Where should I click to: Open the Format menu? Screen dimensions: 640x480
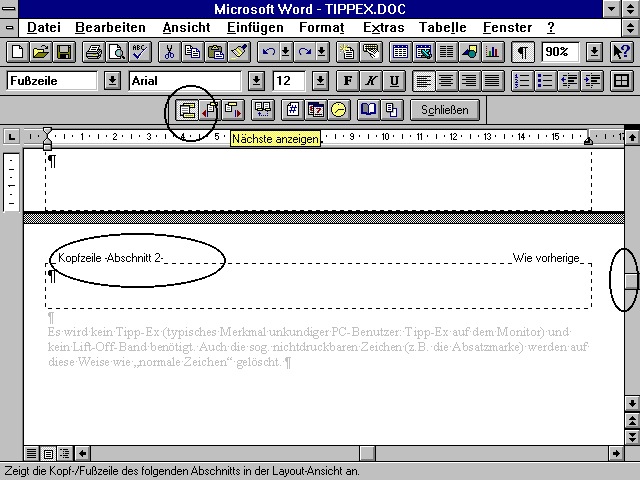pos(321,27)
